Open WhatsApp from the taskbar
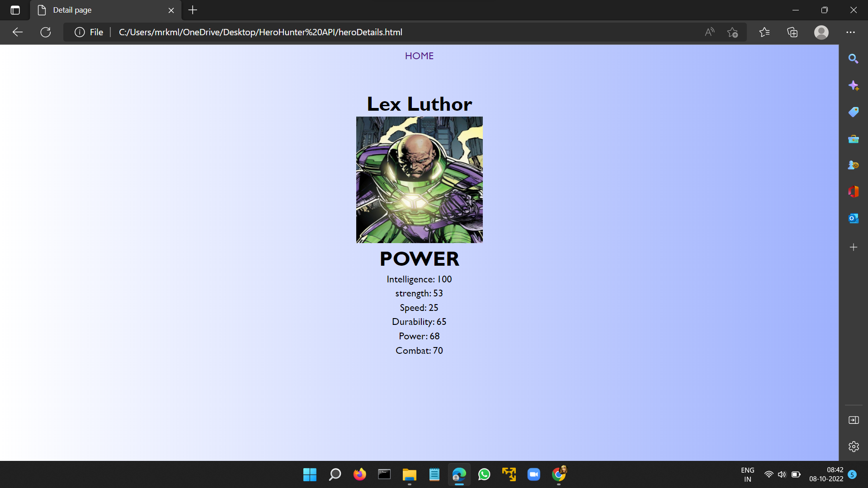 (x=484, y=474)
